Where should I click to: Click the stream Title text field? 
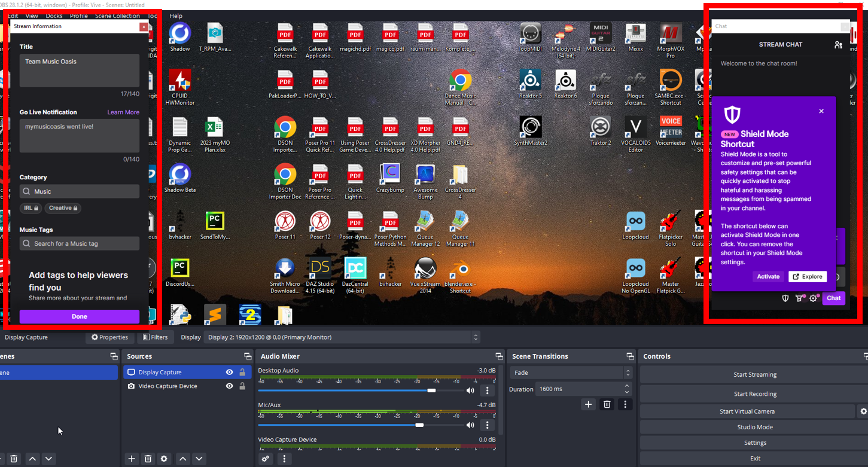coord(80,71)
